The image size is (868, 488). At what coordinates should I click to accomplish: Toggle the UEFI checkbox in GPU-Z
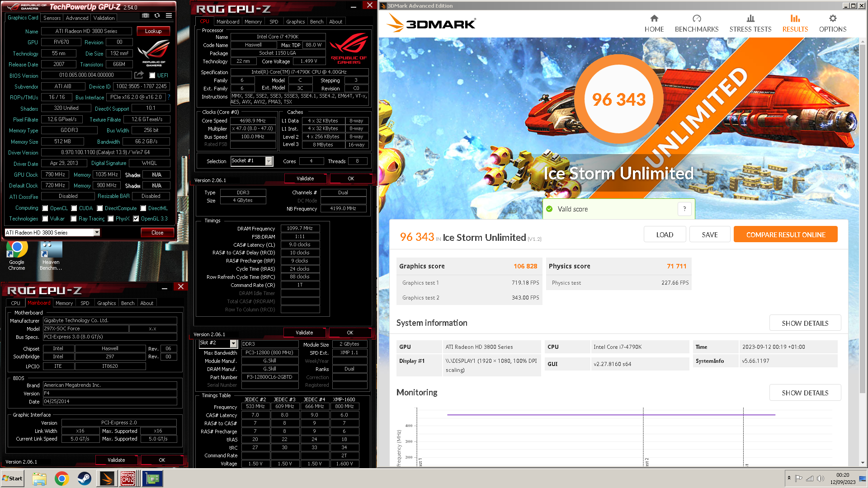point(152,75)
